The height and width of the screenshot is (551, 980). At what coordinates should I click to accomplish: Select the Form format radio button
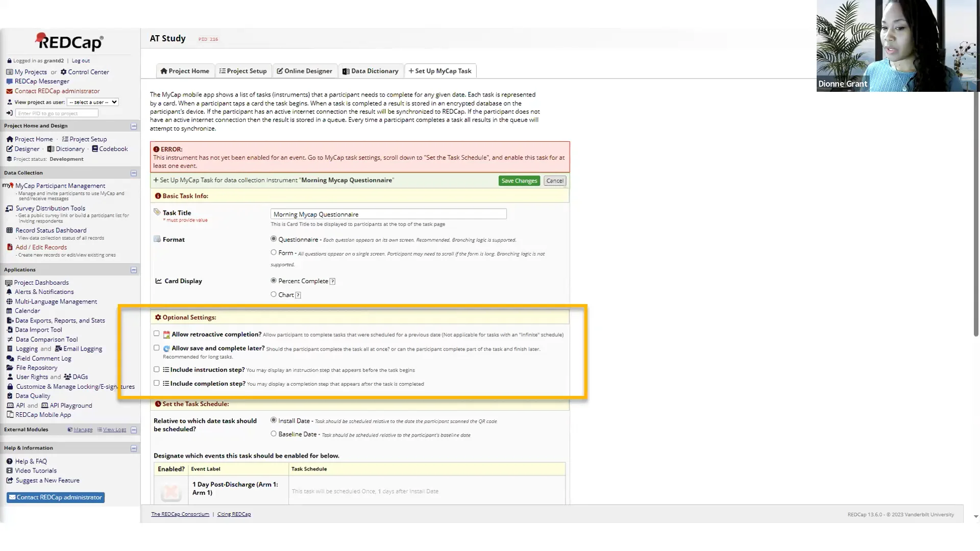pyautogui.click(x=274, y=252)
